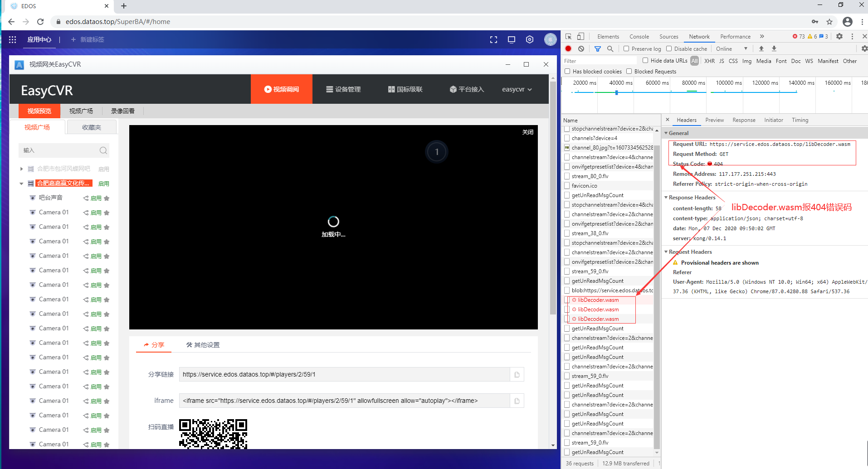
Task: Click the red record network log button
Action: (x=568, y=48)
